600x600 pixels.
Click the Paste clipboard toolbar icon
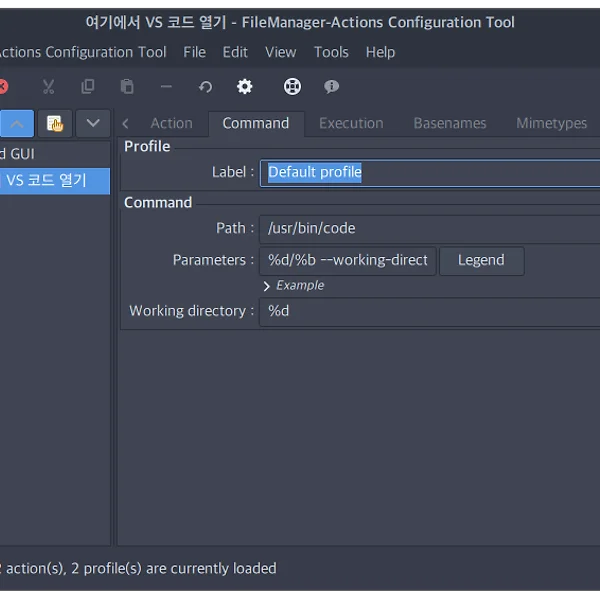point(127,87)
